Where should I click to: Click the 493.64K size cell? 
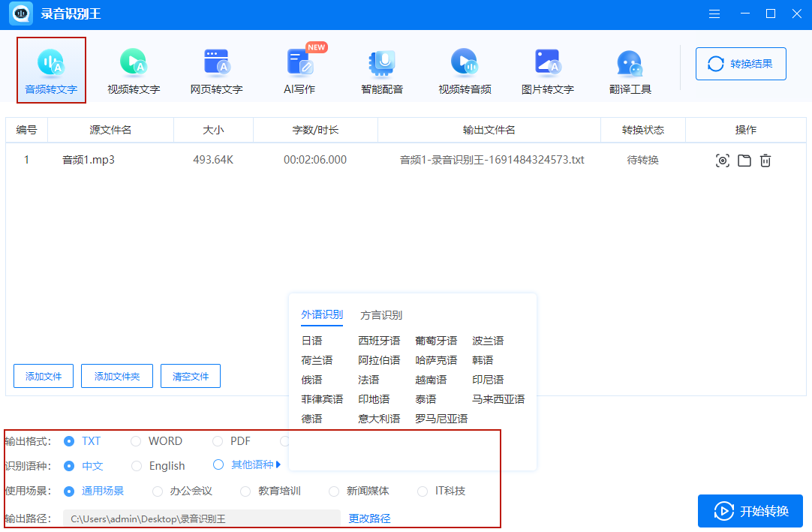pyautogui.click(x=213, y=160)
